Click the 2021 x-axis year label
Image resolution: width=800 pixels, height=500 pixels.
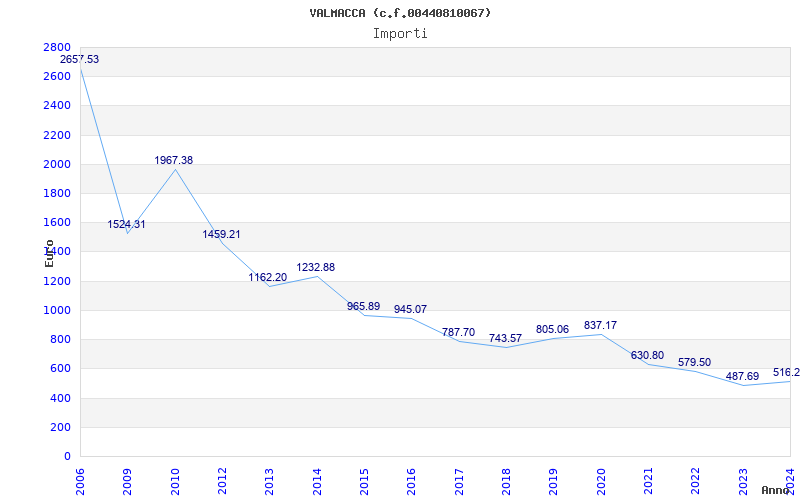click(648, 481)
